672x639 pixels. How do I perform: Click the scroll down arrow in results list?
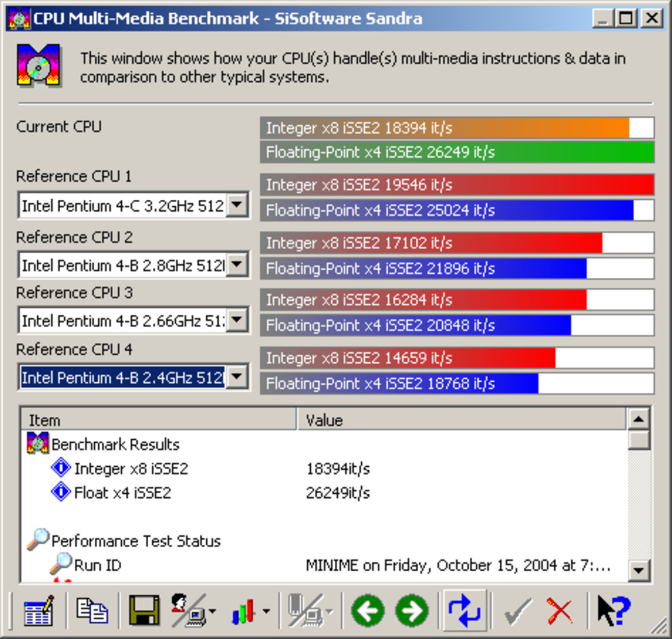639,570
